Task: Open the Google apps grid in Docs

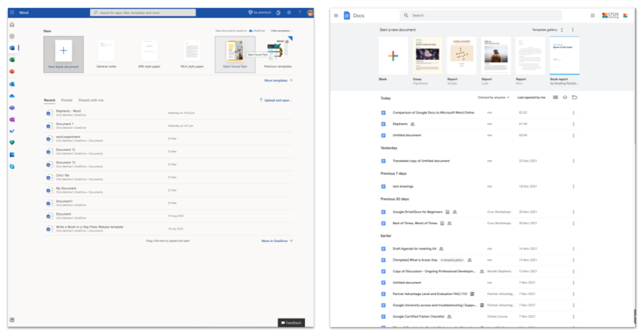Action: pos(592,16)
